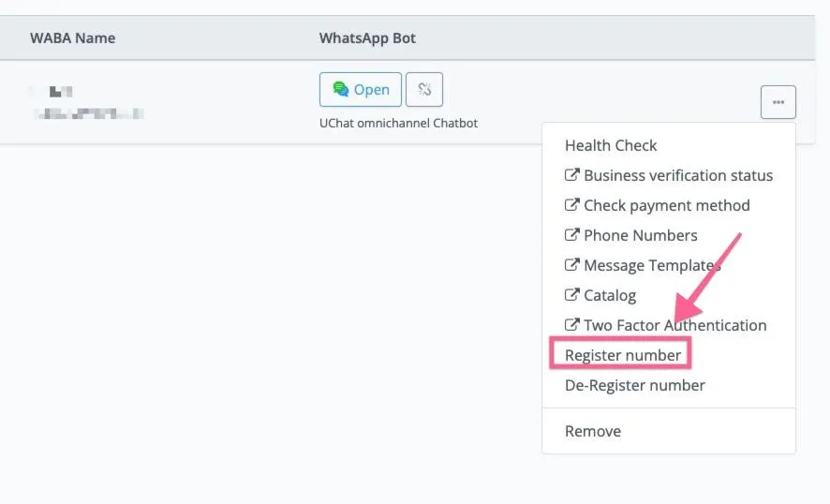Click the blurred WABA name cell
The height and width of the screenshot is (504, 830).
87,102
